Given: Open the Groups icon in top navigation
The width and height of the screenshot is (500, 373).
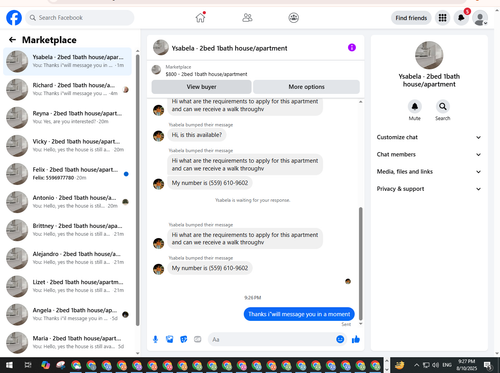Looking at the screenshot, I should [x=293, y=18].
